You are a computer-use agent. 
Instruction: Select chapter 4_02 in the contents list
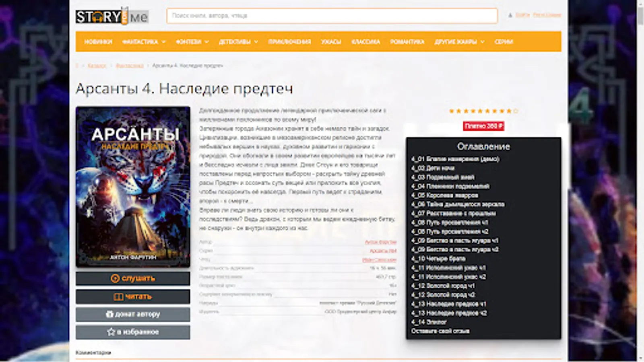click(x=433, y=168)
